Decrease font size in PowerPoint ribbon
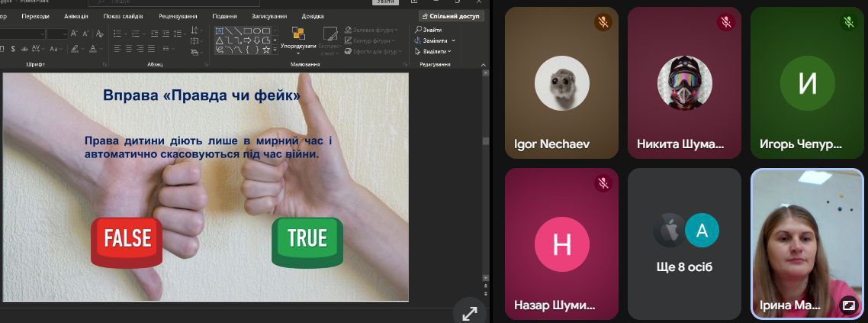868x323 pixels. pos(85,34)
